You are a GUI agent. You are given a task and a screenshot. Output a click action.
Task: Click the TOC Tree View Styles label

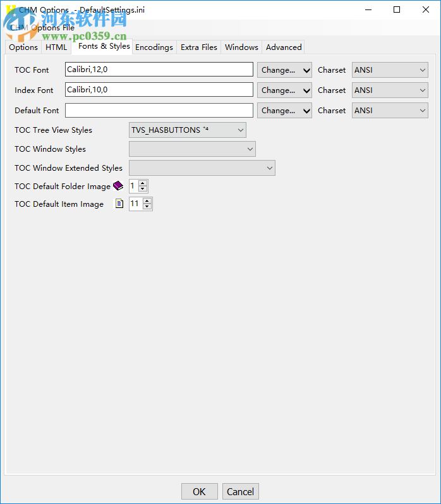tap(53, 130)
